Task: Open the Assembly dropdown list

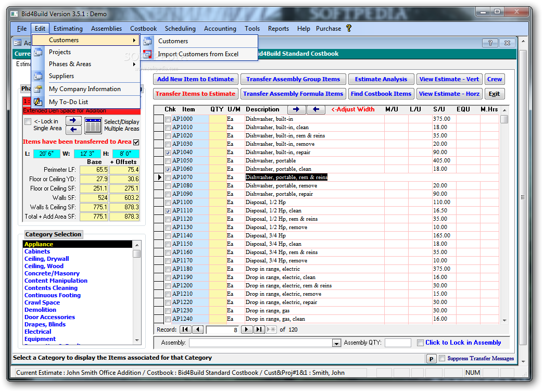Action: pos(336,343)
